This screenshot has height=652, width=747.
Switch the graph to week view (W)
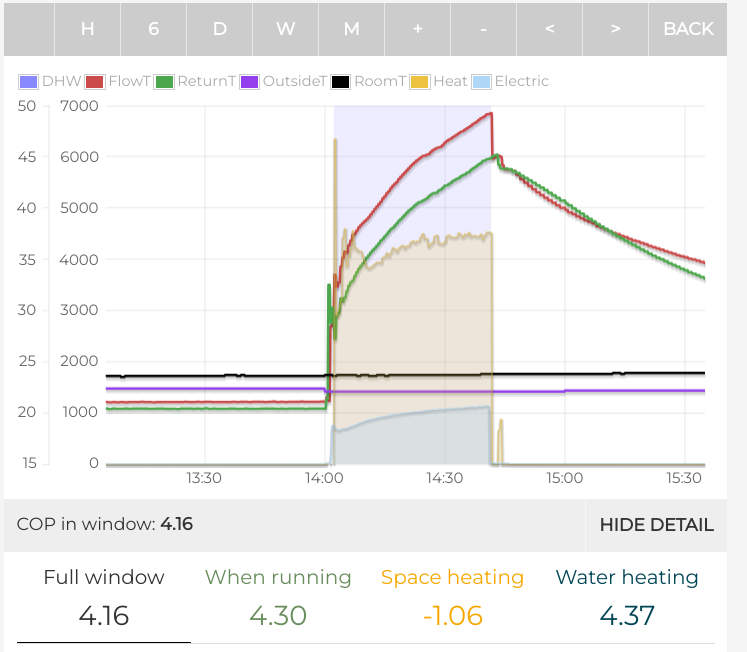285,28
